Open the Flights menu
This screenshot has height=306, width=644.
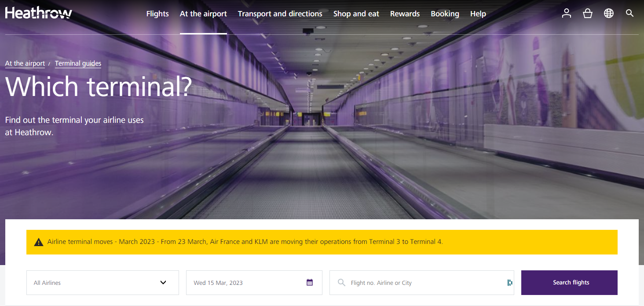coord(157,14)
